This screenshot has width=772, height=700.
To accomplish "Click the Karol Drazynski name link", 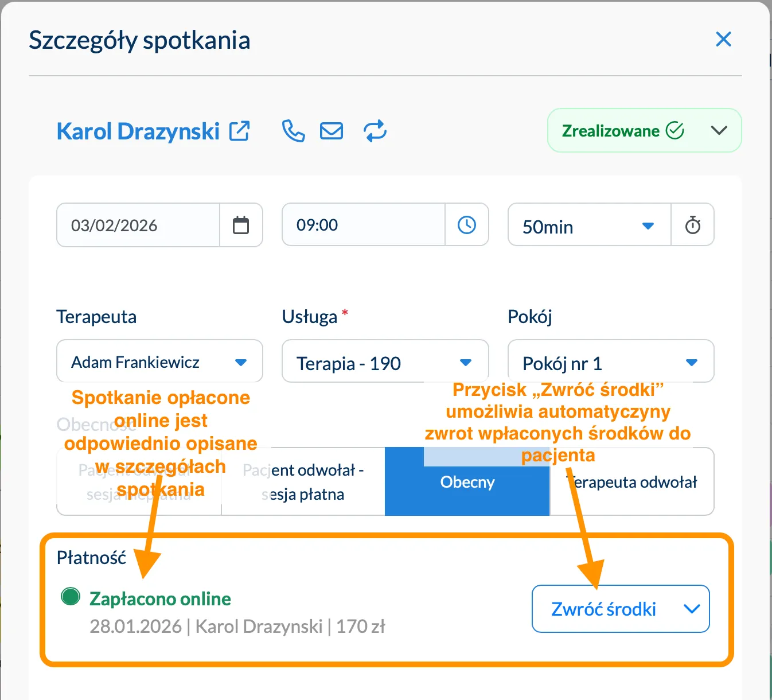I will pos(138,131).
